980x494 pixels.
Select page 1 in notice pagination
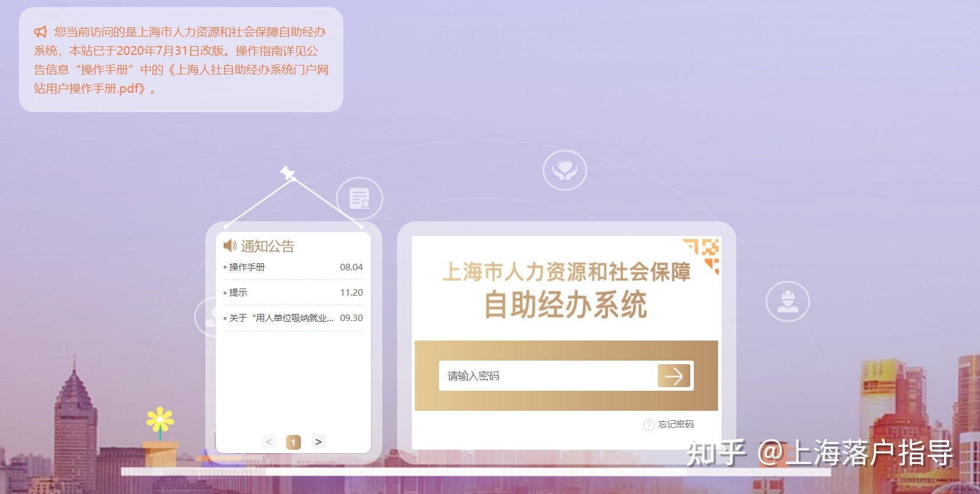(293, 442)
